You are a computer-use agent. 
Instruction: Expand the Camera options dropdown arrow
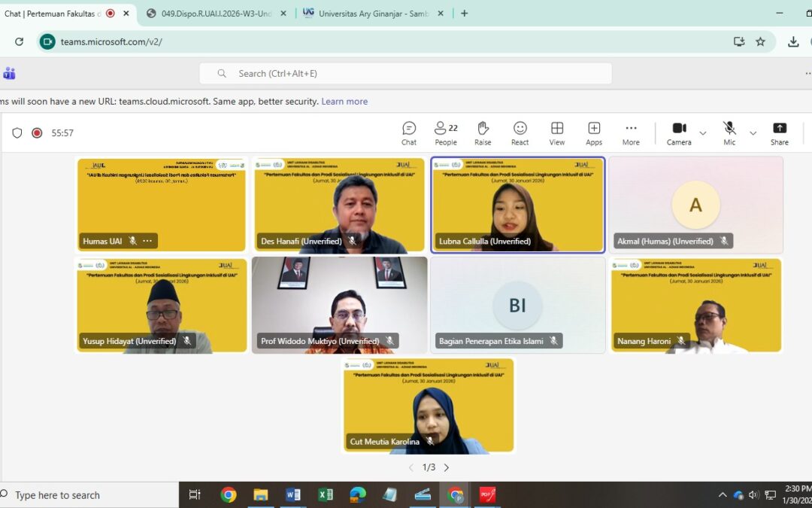click(703, 133)
